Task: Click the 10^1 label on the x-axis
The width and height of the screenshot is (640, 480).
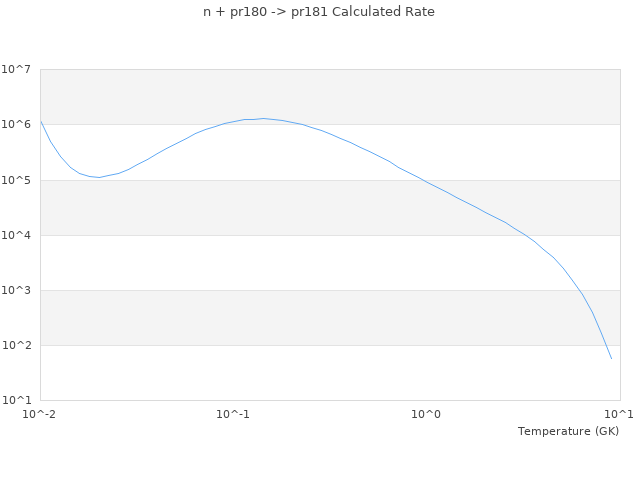Action: 619,414
